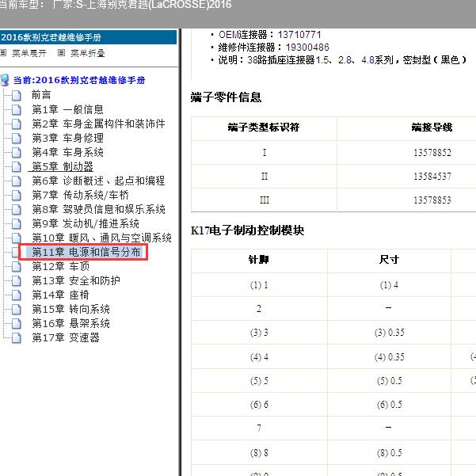Click the 端子零件信息 heading
Image resolution: width=476 pixels, height=476 pixels.
click(226, 97)
